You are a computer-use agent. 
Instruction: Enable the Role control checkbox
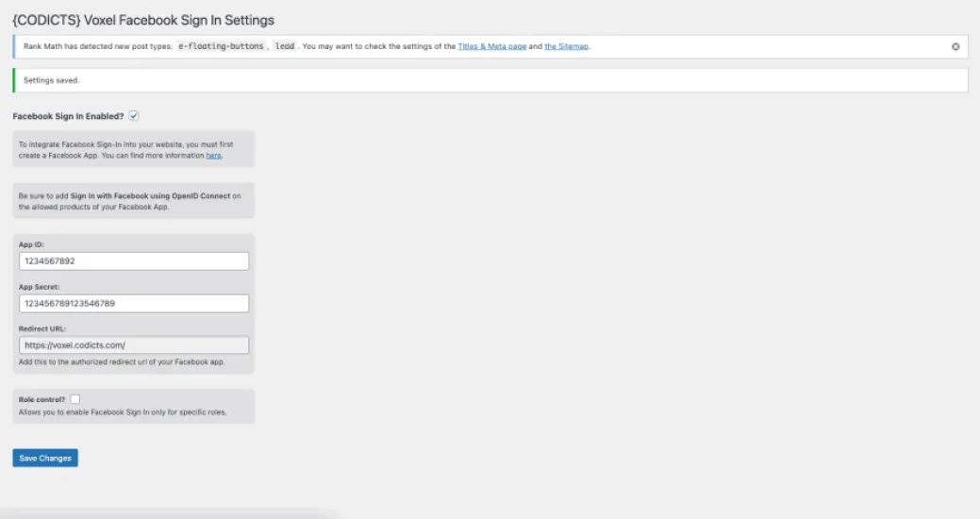coord(75,399)
